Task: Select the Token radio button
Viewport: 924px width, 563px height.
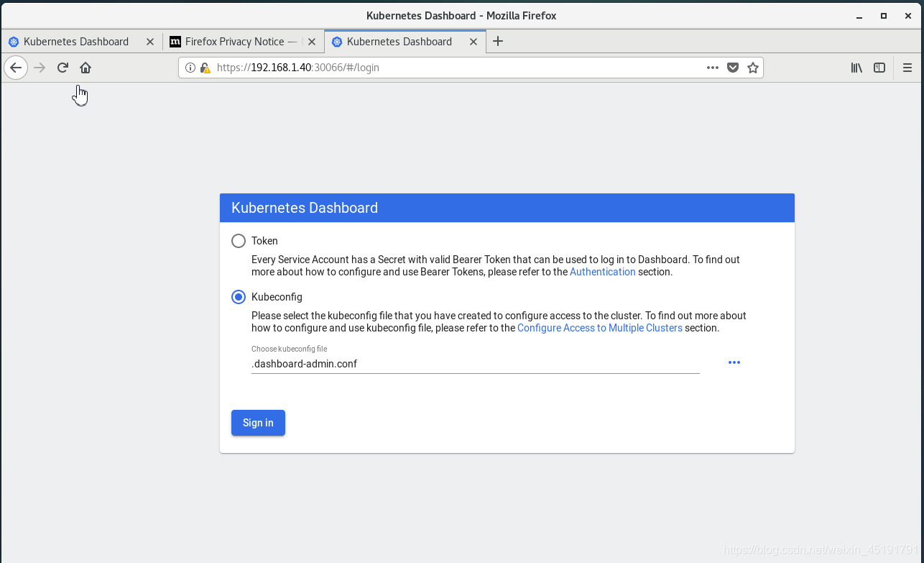Action: 239,241
